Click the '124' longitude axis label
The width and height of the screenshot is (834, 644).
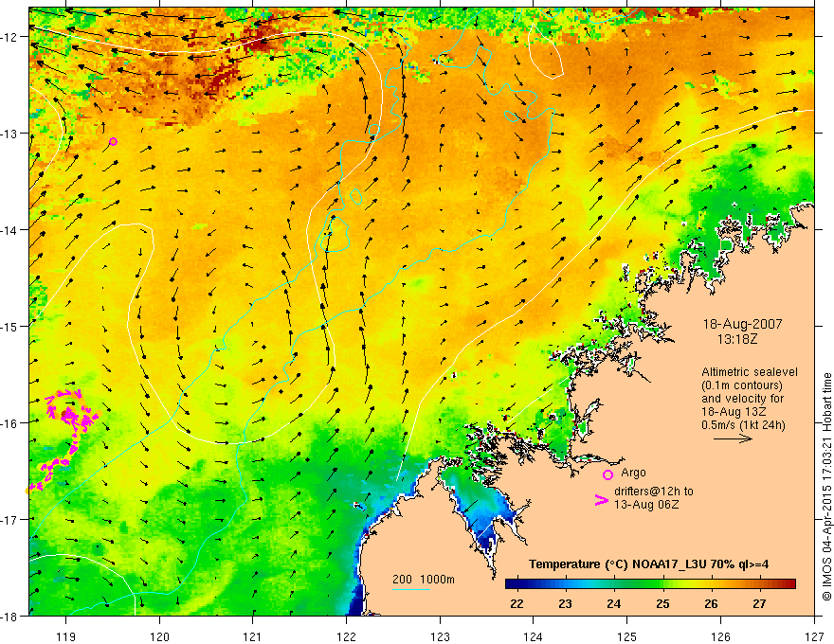(534, 636)
